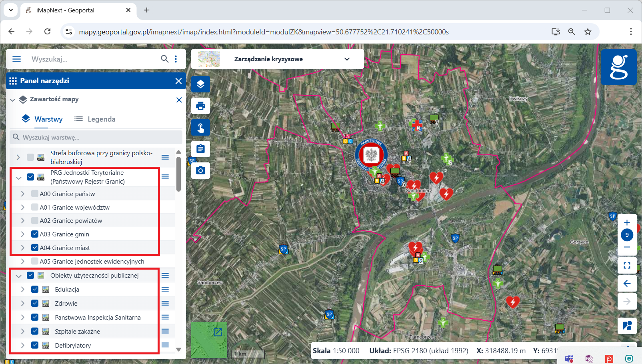Select the Warstwy tab

pyautogui.click(x=42, y=119)
